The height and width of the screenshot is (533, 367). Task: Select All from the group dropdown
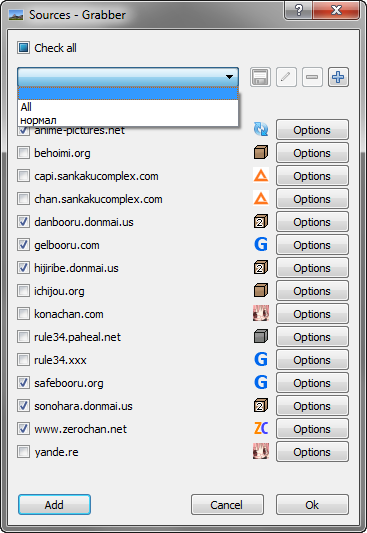tap(128, 107)
